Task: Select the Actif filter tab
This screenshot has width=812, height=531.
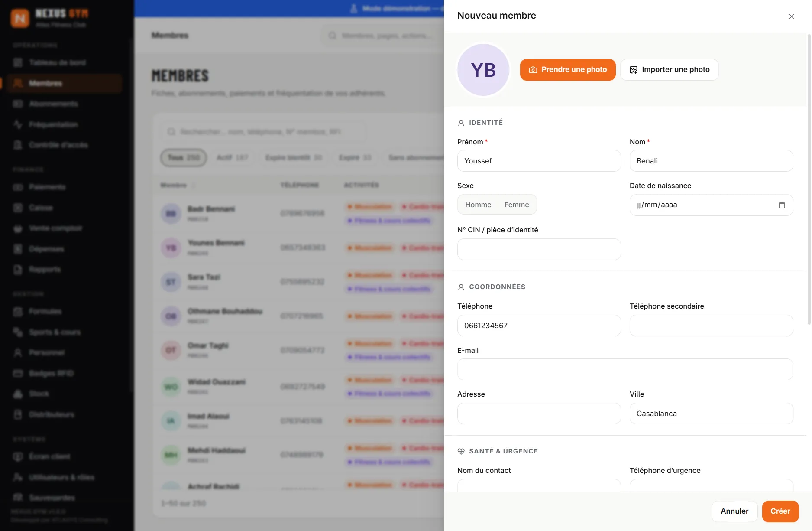Action: pos(233,158)
